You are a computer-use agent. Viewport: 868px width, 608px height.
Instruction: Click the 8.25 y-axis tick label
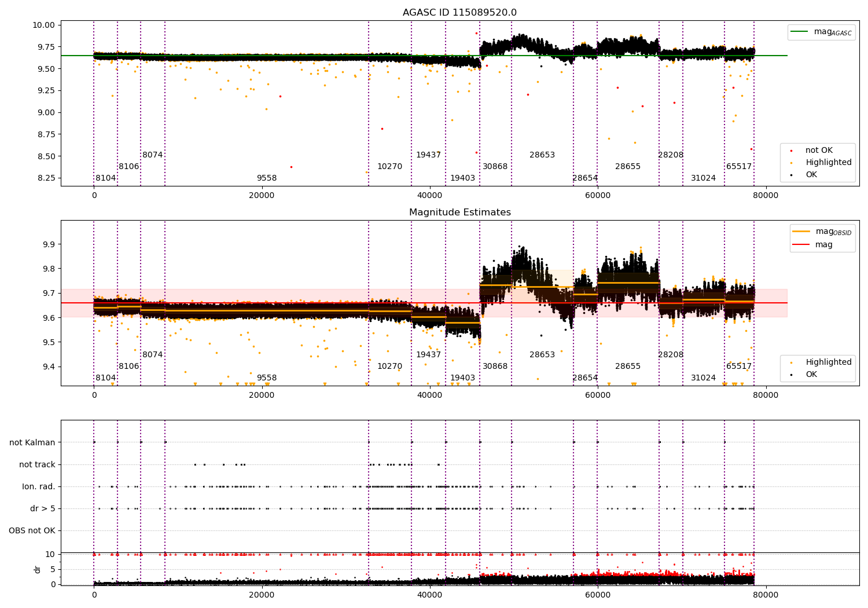pyautogui.click(x=46, y=178)
